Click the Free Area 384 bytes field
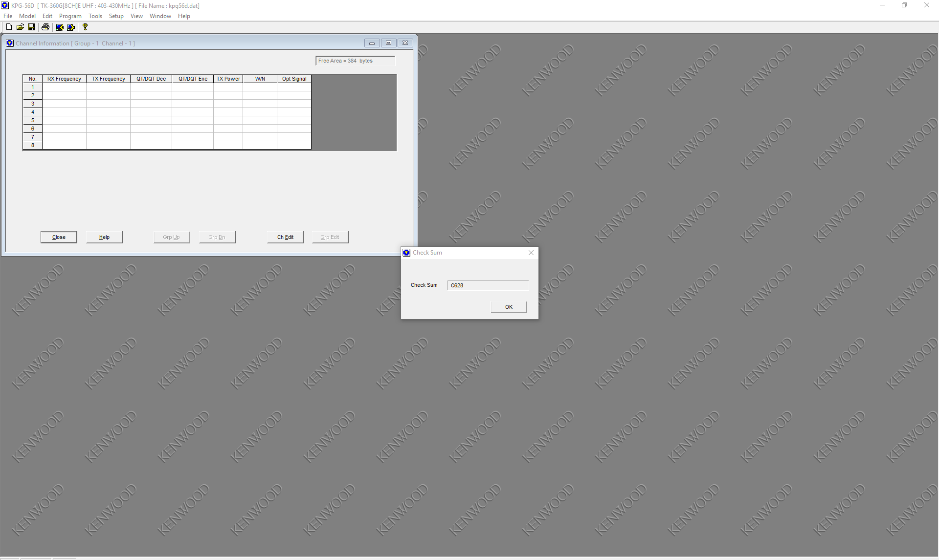Screen dimensions: 939x560 tap(355, 61)
